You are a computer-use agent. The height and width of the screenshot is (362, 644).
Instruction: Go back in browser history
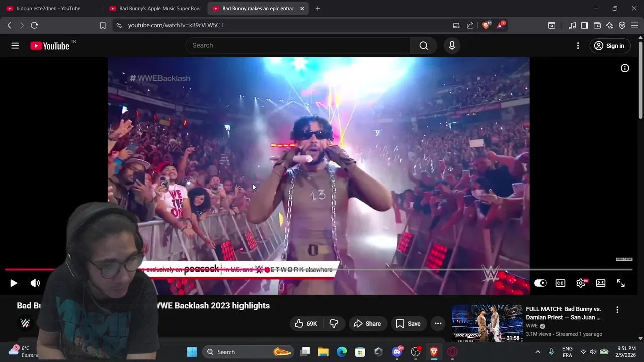click(10, 25)
